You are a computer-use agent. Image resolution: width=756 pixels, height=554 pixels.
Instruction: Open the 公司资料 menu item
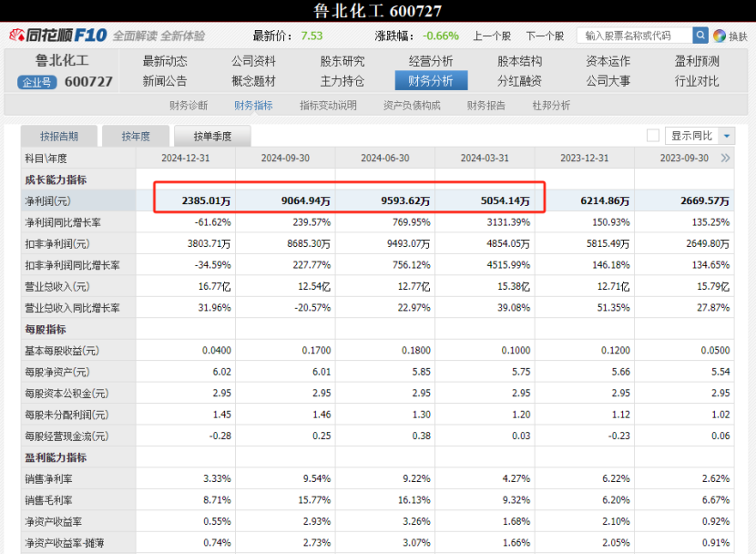pyautogui.click(x=253, y=61)
